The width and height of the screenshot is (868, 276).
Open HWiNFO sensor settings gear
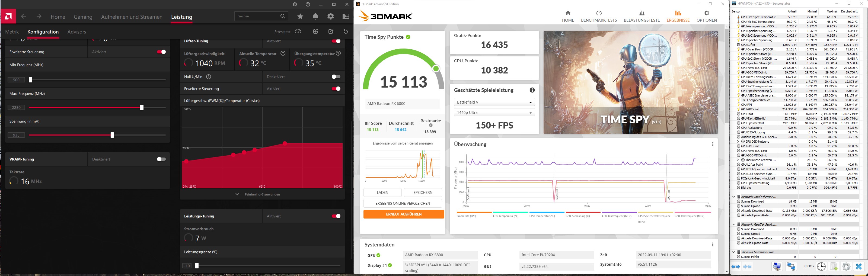point(846,267)
